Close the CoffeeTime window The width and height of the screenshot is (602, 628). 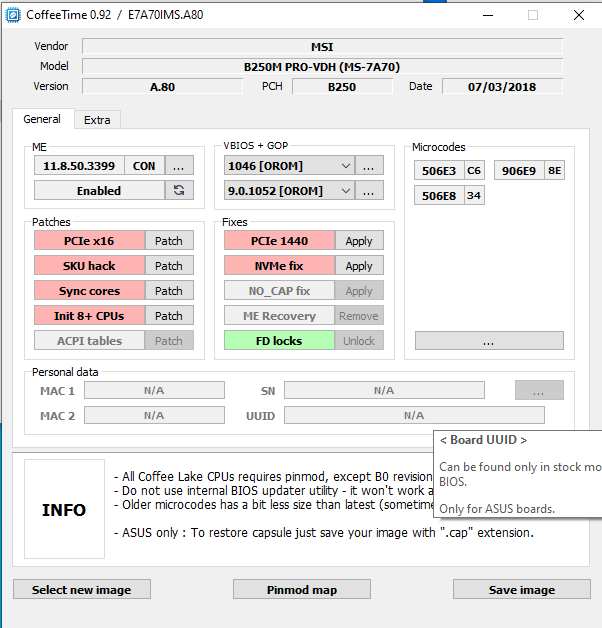click(x=579, y=15)
